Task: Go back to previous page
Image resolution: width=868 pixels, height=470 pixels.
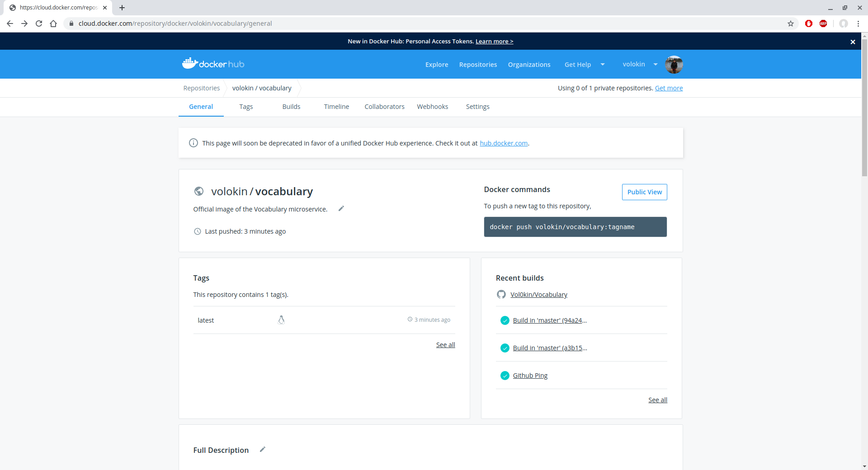Action: click(10, 23)
